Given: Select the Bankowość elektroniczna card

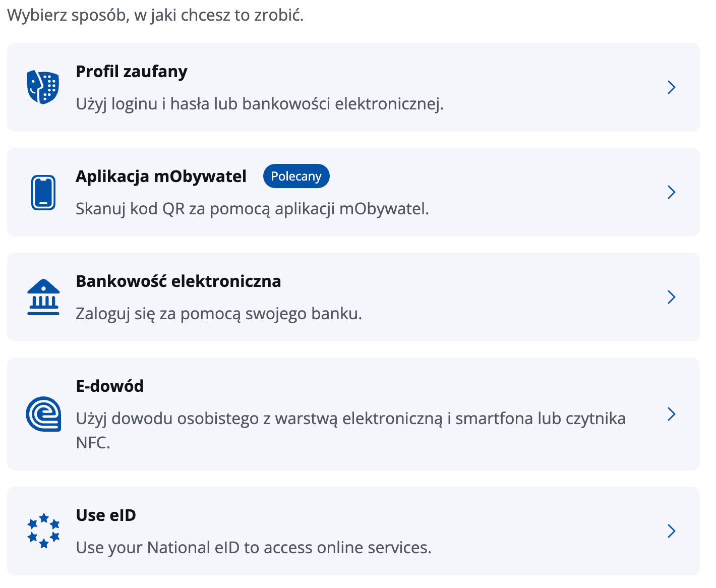Looking at the screenshot, I should coord(353,297).
